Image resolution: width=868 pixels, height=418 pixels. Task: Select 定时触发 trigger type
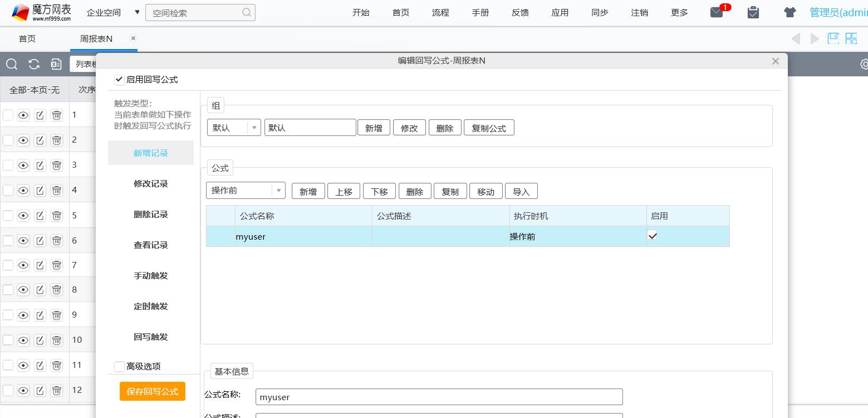[x=151, y=306]
